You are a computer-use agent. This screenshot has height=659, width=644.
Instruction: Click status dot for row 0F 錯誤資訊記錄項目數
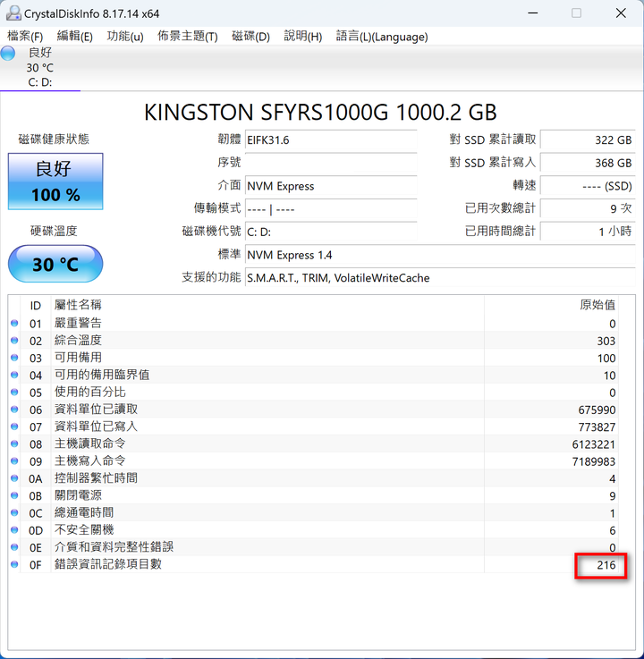[x=14, y=564]
